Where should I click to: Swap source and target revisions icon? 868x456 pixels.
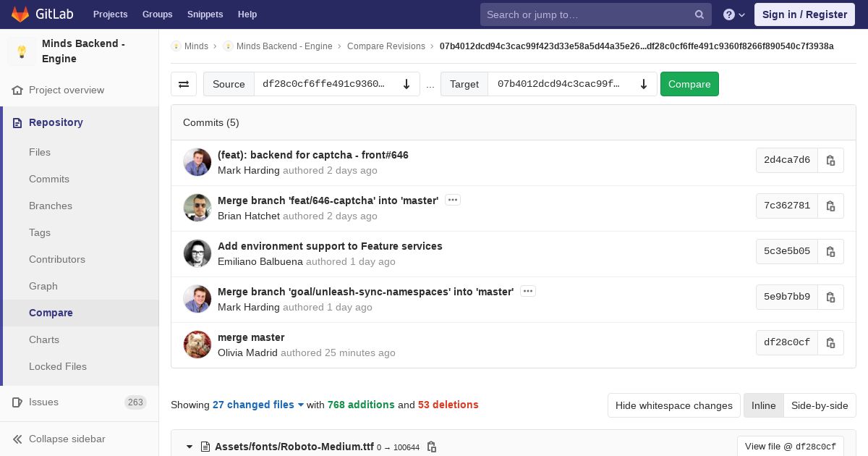184,84
